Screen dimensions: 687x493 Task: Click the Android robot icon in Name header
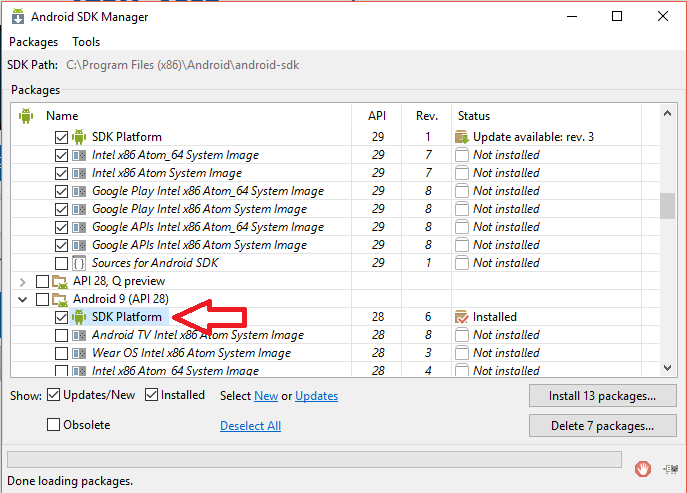point(26,116)
